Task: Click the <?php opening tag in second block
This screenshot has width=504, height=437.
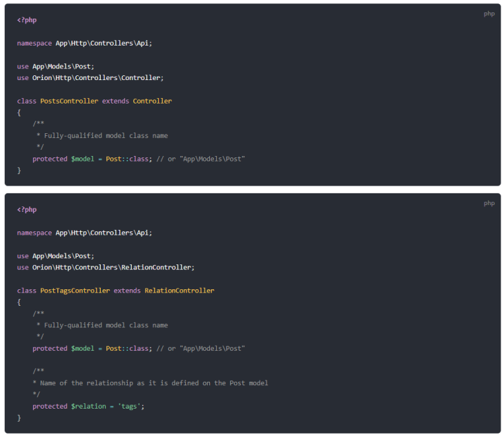Action: click(27, 209)
